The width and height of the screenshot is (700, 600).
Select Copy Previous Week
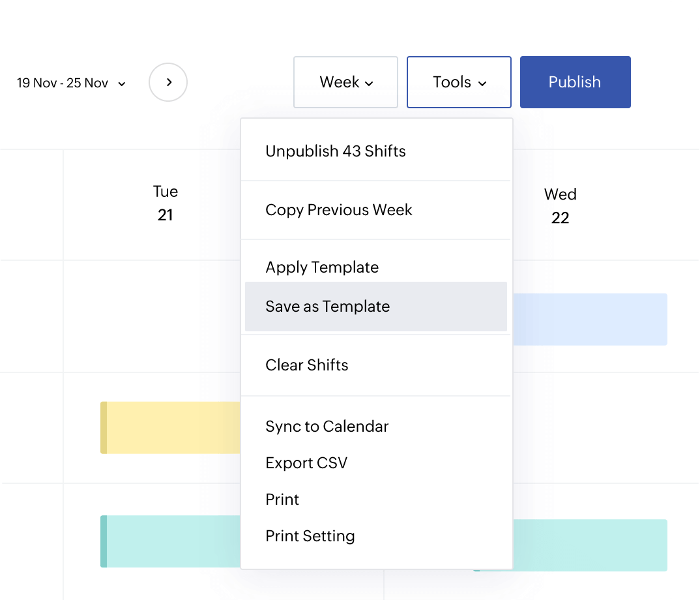point(339,210)
